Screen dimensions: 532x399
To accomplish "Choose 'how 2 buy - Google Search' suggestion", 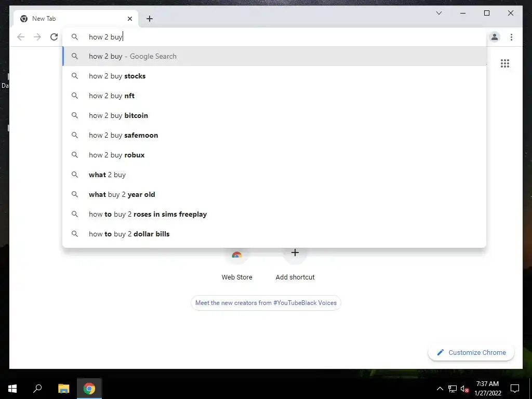I will tap(274, 56).
